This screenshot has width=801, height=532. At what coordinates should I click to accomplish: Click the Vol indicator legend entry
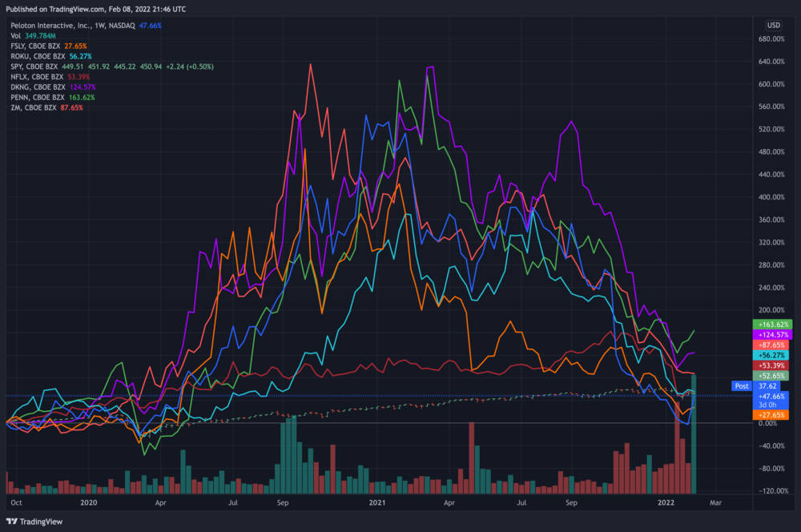16,36
